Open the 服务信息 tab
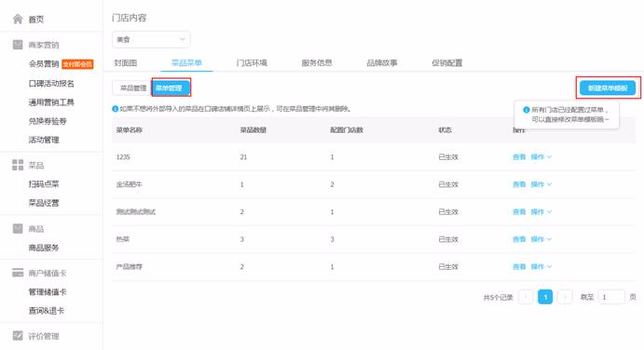This screenshot has width=644, height=350. pyautogui.click(x=317, y=62)
